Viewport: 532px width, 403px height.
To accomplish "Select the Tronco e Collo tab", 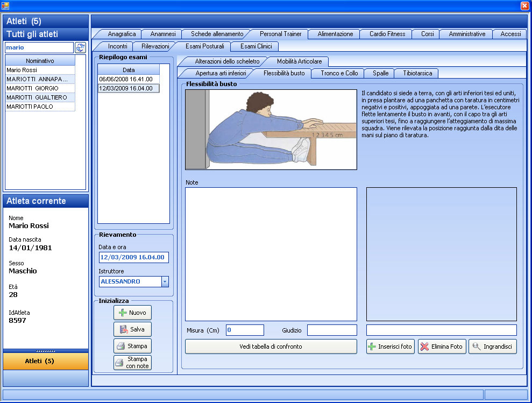I will 339,73.
